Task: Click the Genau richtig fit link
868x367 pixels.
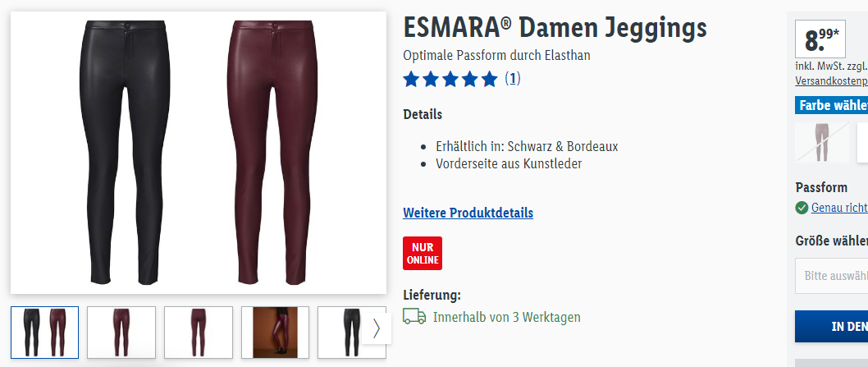Action: tap(839, 208)
